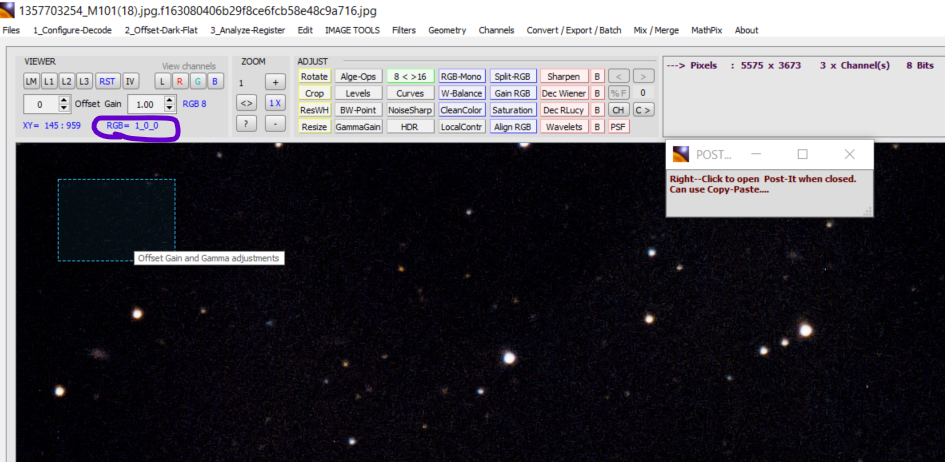Click the B button beside Wavelets
The height and width of the screenshot is (462, 945).
pos(597,127)
